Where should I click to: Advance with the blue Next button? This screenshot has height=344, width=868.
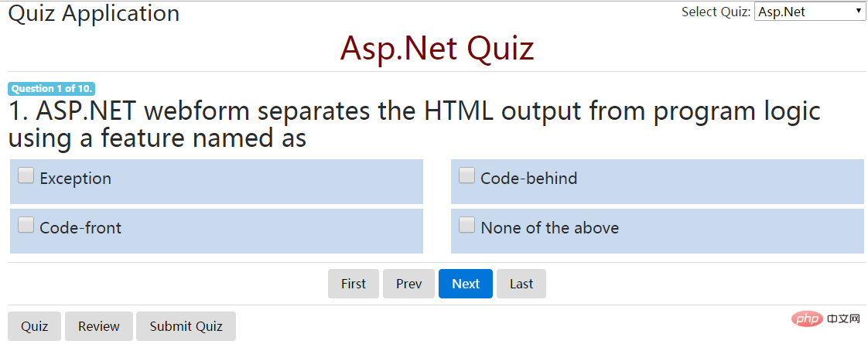[x=466, y=284]
